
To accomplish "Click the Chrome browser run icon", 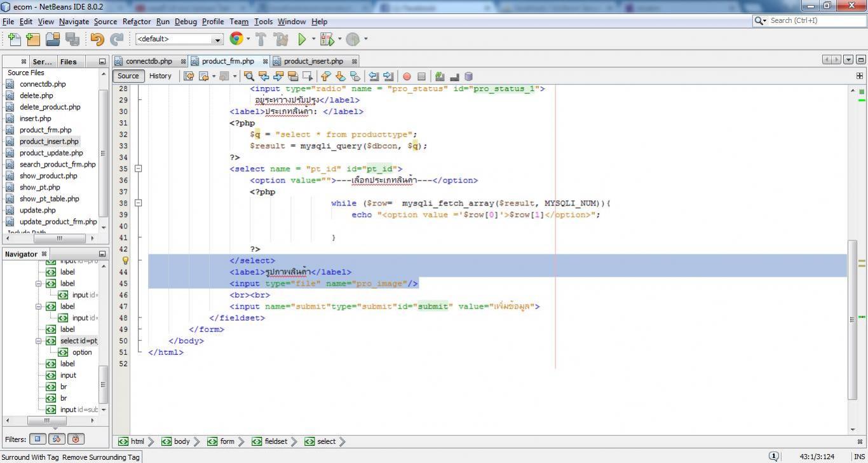I will (236, 39).
